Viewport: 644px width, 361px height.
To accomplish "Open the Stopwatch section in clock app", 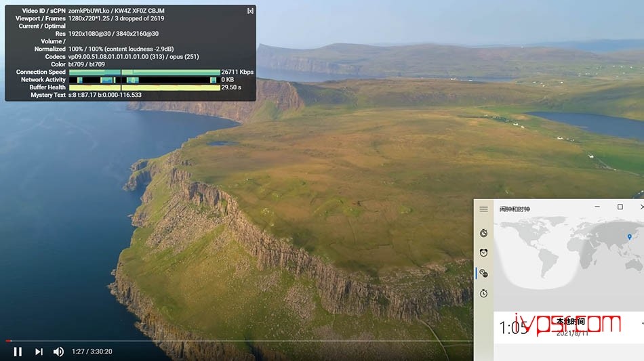I will [483, 293].
